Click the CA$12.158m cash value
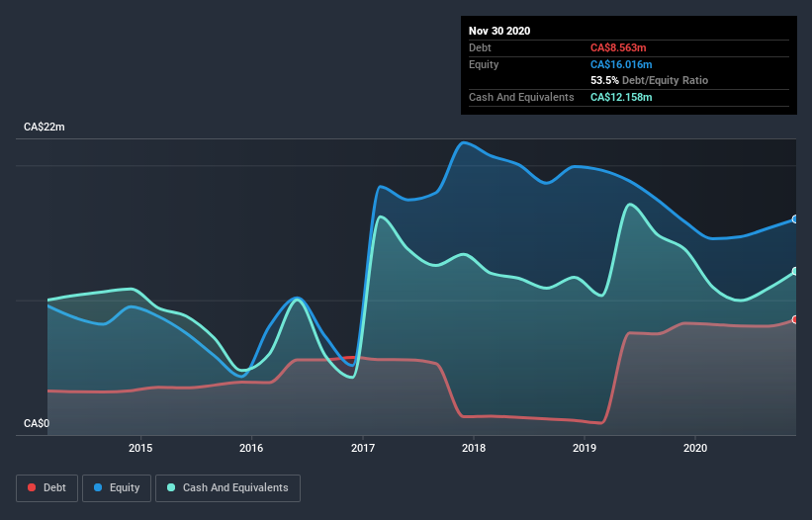This screenshot has width=812, height=520. click(621, 97)
